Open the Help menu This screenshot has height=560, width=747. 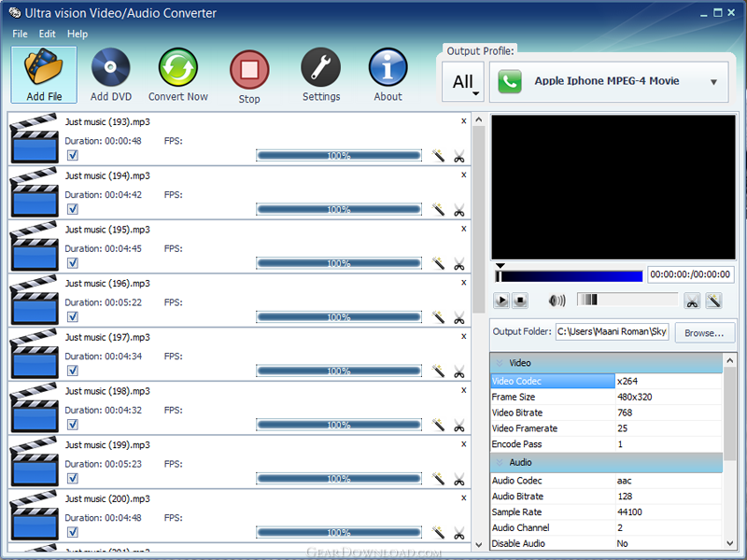point(78,34)
